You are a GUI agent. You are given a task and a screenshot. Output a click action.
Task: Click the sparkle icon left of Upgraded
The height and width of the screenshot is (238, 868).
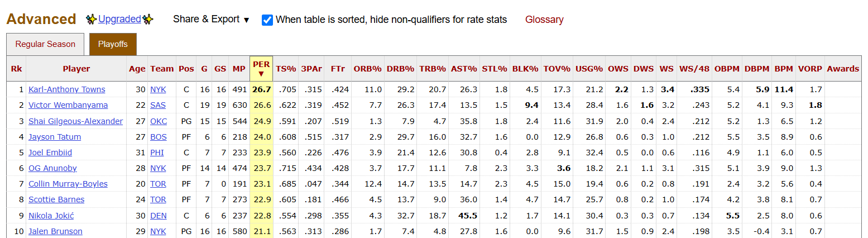tap(92, 20)
